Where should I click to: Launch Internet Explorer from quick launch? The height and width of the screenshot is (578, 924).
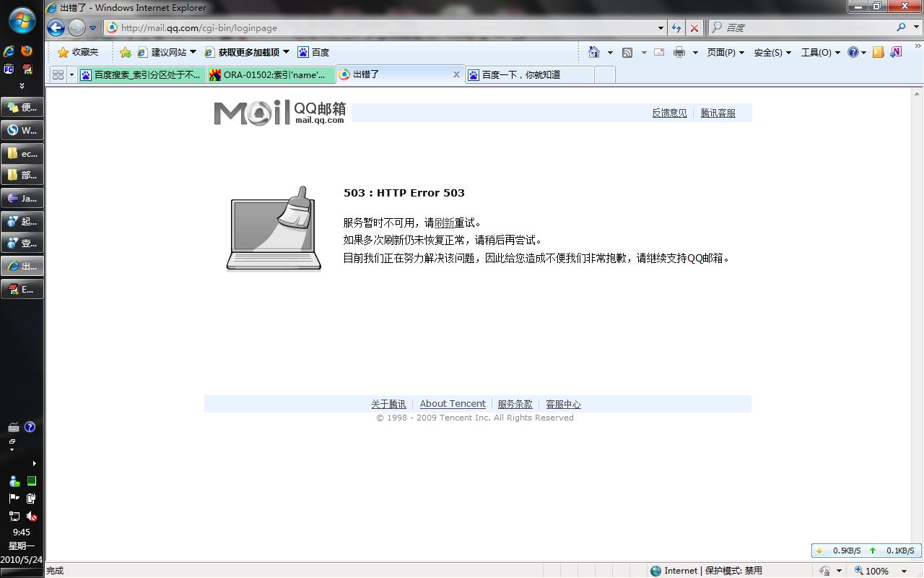click(9, 51)
